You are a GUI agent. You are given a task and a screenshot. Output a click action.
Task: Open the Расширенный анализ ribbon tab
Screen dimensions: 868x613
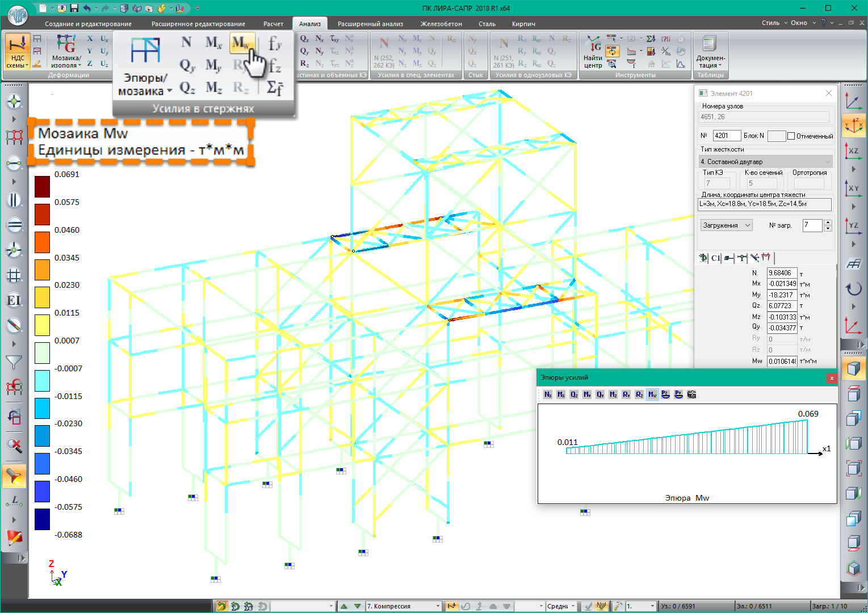coord(370,24)
